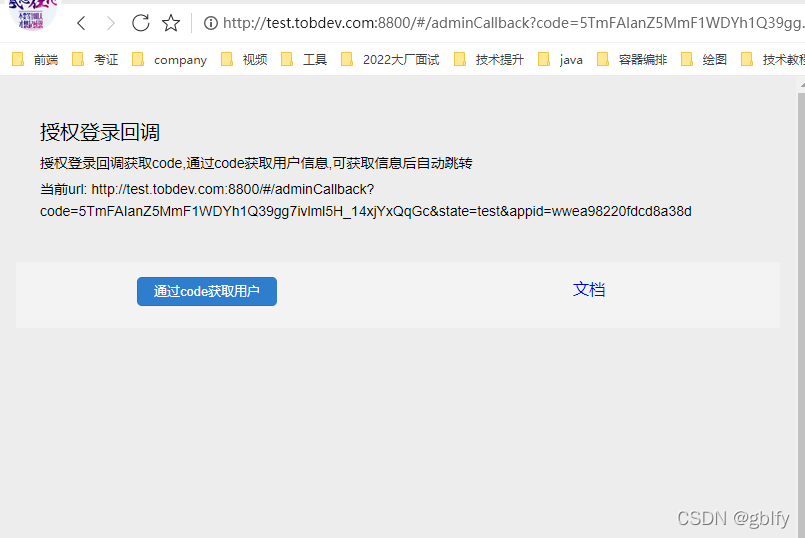Bookmark this page with the star icon
The image size is (805, 538).
tap(171, 23)
